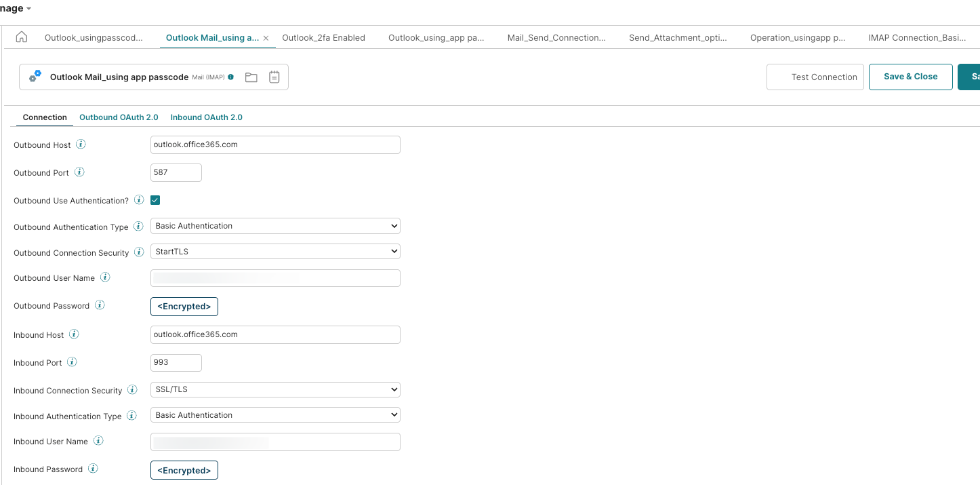This screenshot has height=485, width=980.
Task: Click the home icon on the tab bar
Action: click(x=21, y=38)
